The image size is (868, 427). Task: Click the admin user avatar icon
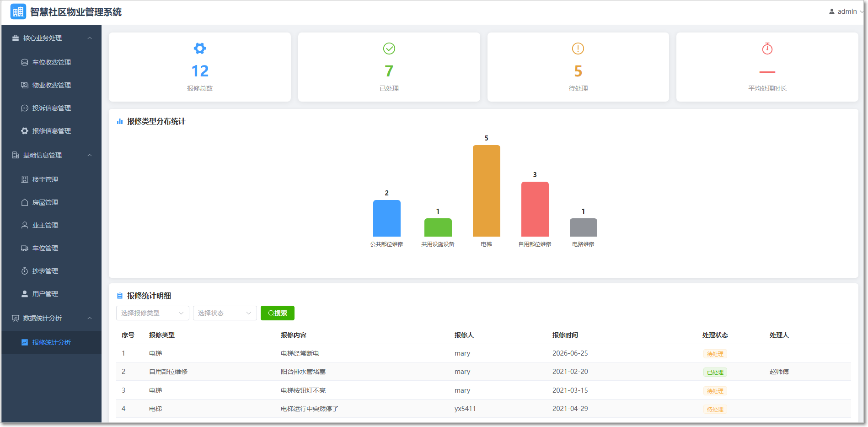pyautogui.click(x=831, y=11)
